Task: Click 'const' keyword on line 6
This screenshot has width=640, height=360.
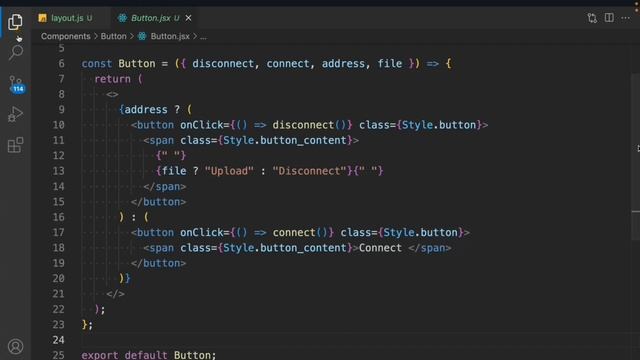Action: (97, 64)
